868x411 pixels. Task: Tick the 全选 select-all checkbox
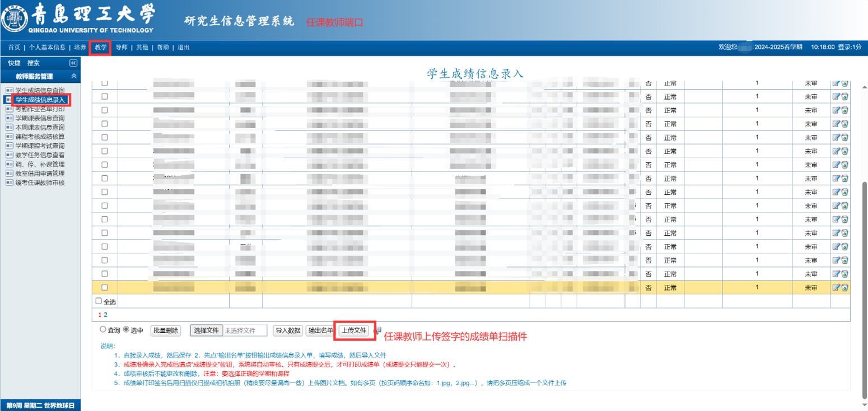pos(99,301)
